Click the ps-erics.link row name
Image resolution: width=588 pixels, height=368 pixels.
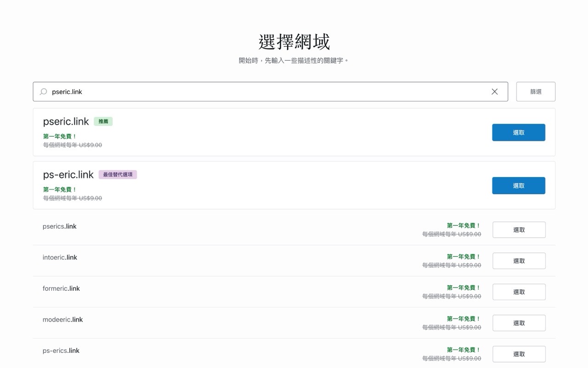(61, 351)
